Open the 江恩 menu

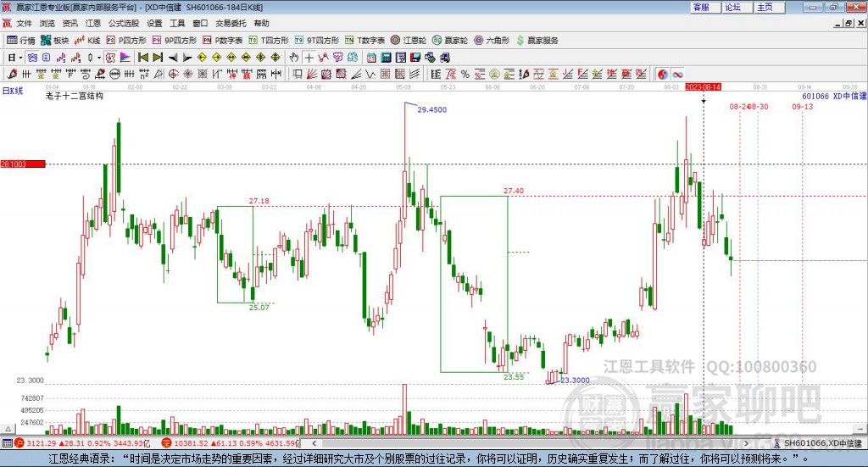point(93,23)
